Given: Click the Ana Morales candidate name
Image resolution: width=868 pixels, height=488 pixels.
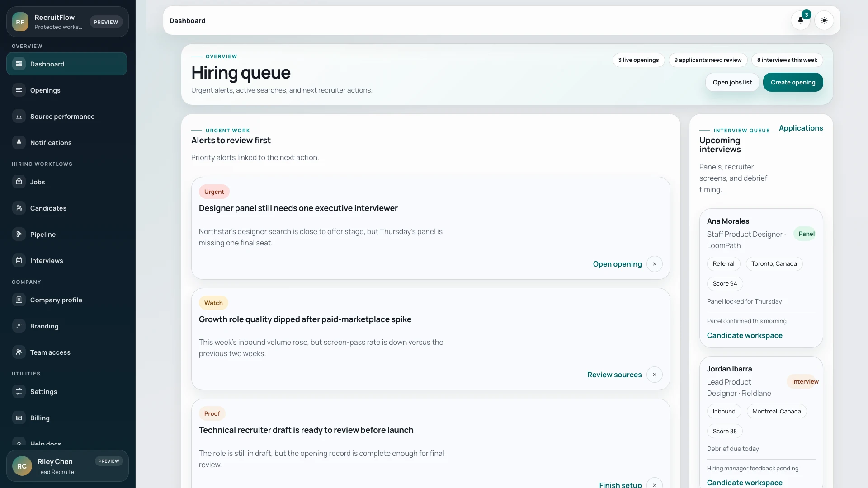Looking at the screenshot, I should pyautogui.click(x=728, y=221).
